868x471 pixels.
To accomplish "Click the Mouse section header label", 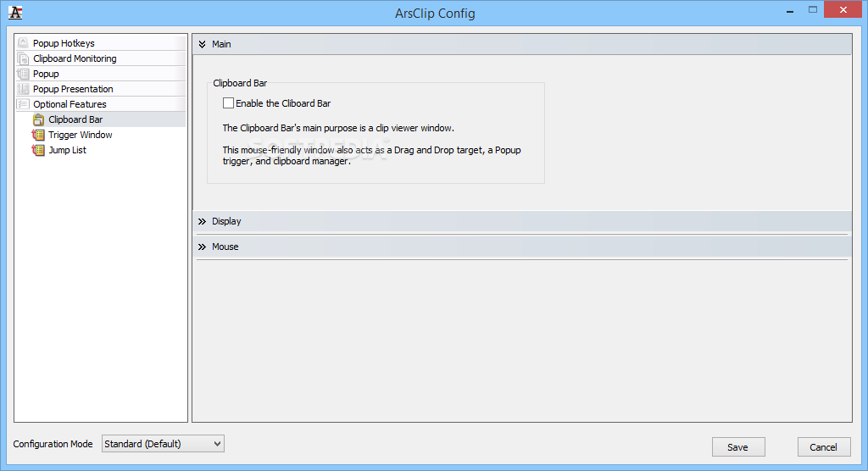I will pyautogui.click(x=225, y=247).
